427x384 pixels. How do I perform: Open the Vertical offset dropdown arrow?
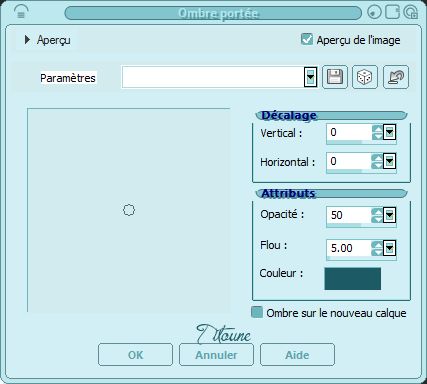pos(389,132)
